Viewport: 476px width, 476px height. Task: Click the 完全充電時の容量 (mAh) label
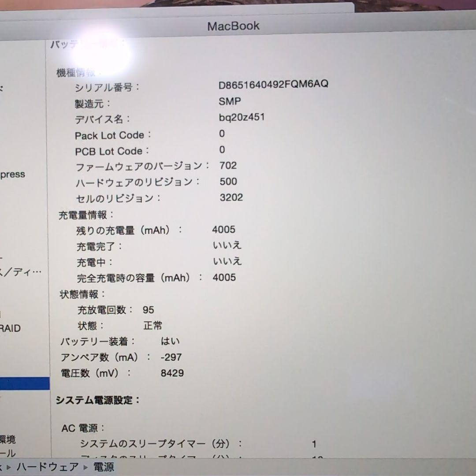point(140,278)
